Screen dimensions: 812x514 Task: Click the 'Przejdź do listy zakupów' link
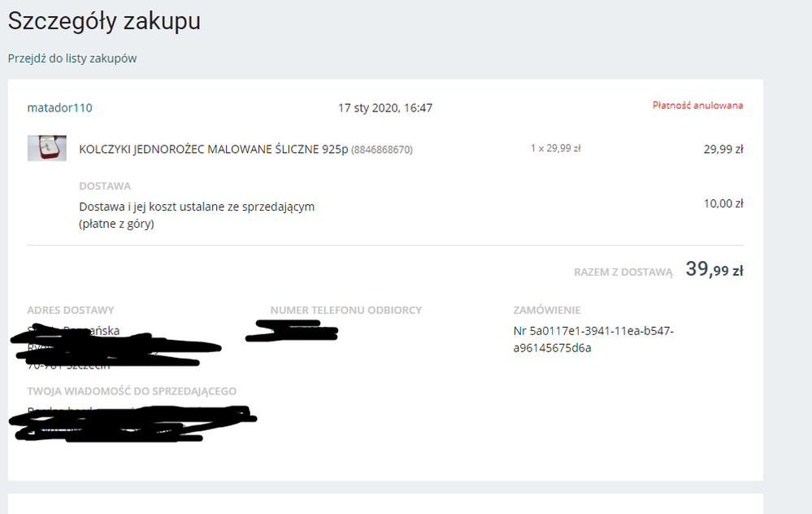(x=72, y=59)
